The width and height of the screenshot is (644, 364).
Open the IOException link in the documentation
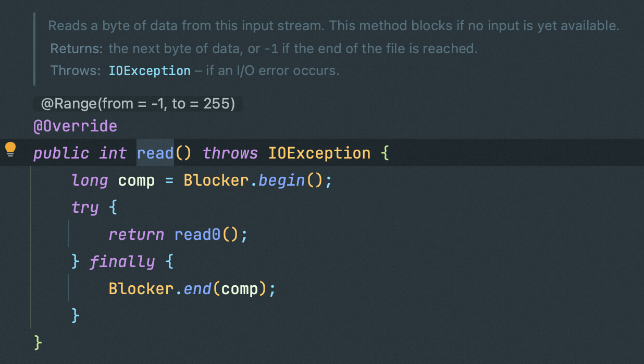150,71
